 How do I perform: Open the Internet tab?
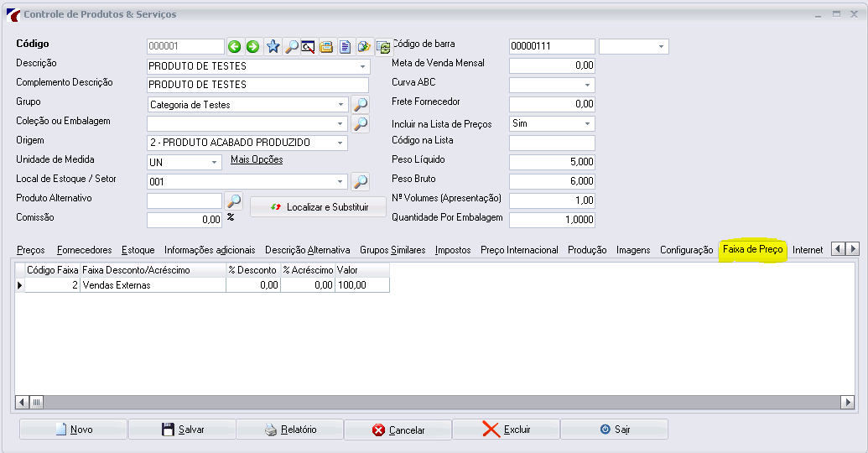point(808,250)
